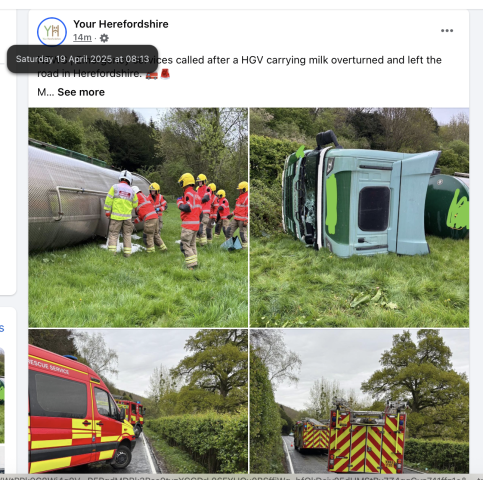The width and height of the screenshot is (483, 480).
Task: Click the fire engine emoji in post
Action: (x=152, y=74)
